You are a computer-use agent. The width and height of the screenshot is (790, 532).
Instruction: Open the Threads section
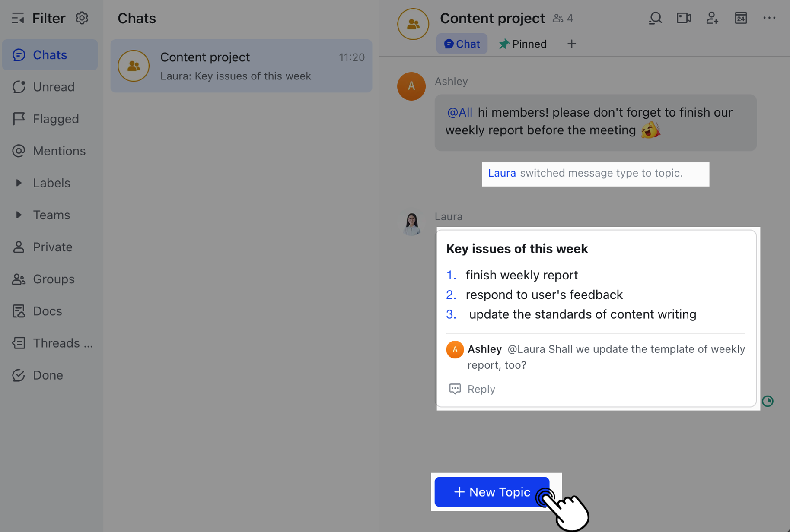click(54, 343)
